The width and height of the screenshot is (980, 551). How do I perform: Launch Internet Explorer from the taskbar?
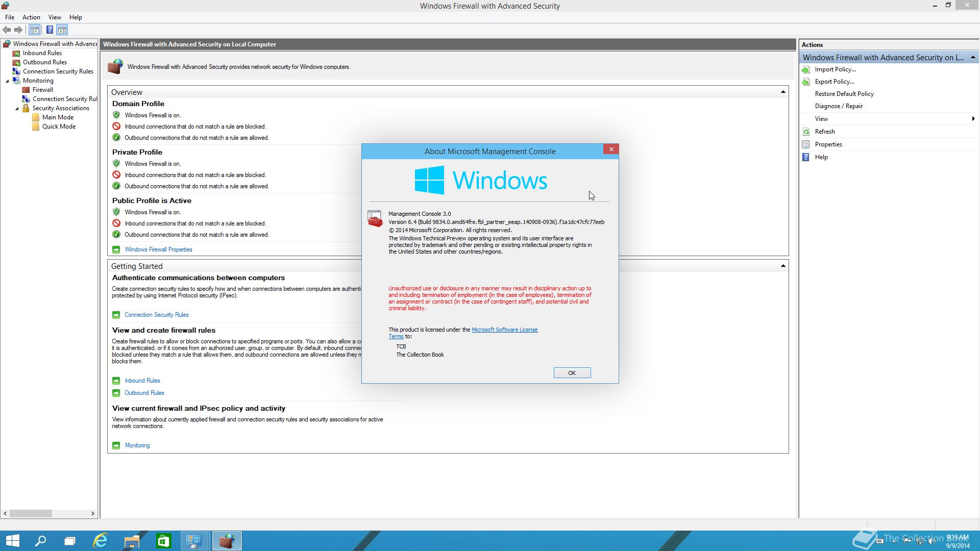(x=101, y=541)
